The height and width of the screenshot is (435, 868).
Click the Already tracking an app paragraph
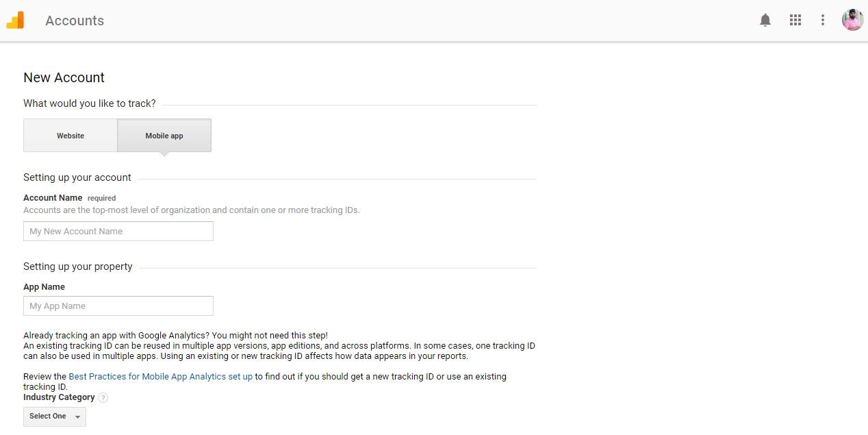pyautogui.click(x=279, y=346)
